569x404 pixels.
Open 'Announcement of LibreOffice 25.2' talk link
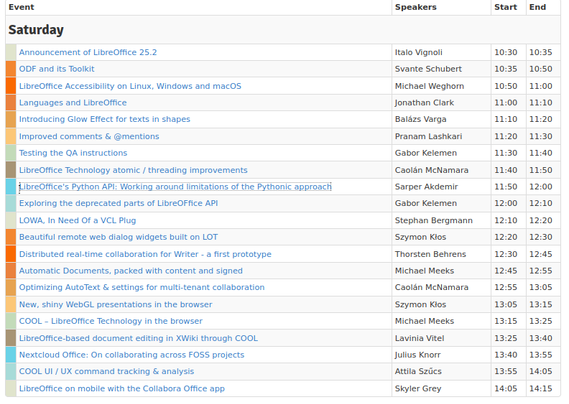click(88, 52)
